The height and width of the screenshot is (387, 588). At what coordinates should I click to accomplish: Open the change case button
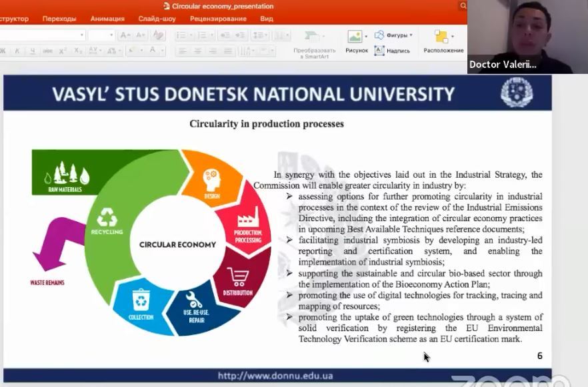pos(112,51)
